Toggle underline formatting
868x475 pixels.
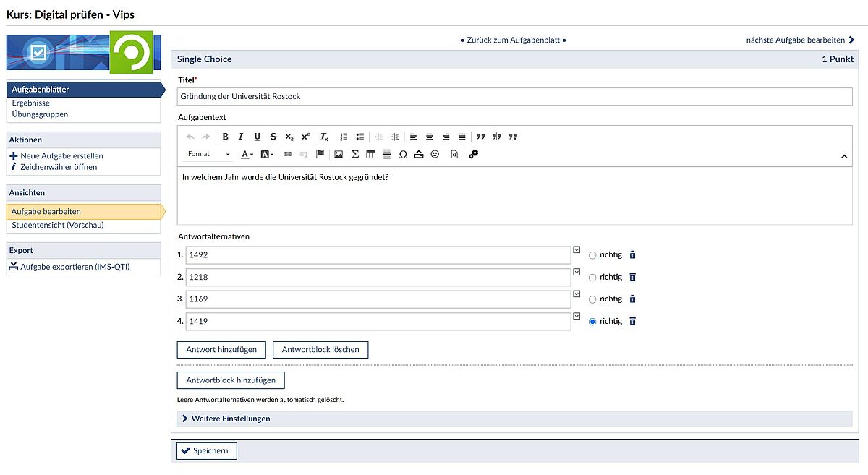coord(257,137)
